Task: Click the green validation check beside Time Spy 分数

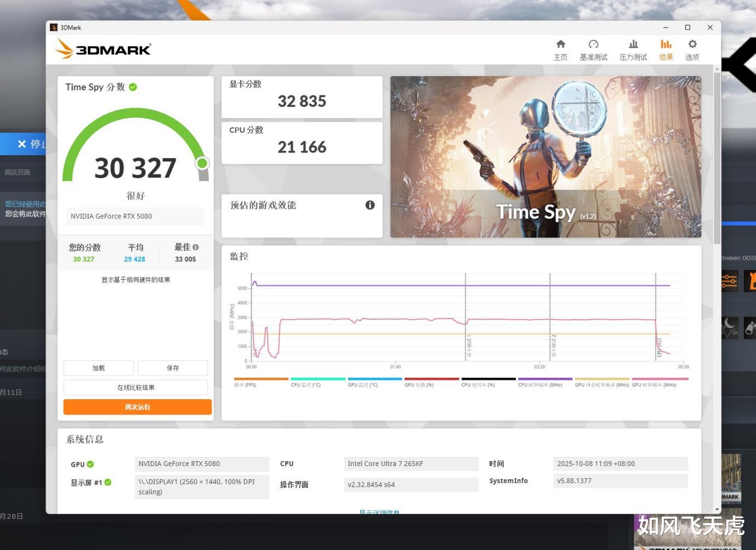Action: [133, 87]
